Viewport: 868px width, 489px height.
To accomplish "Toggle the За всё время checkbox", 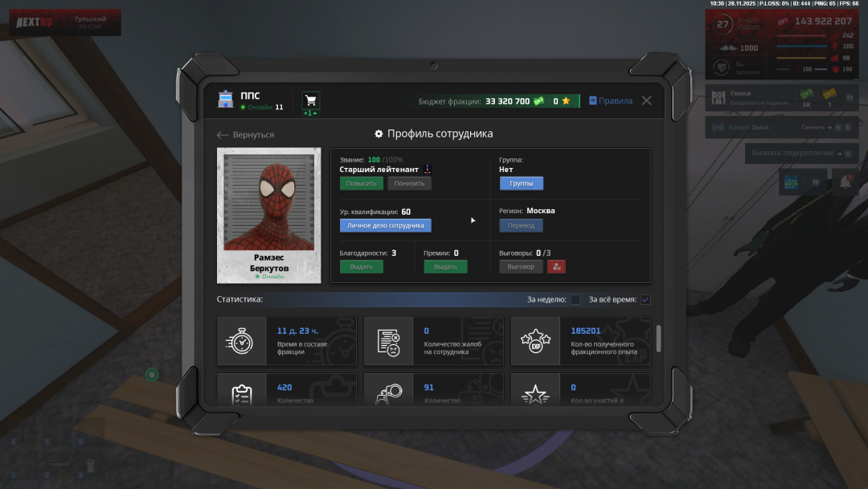I will pos(645,300).
